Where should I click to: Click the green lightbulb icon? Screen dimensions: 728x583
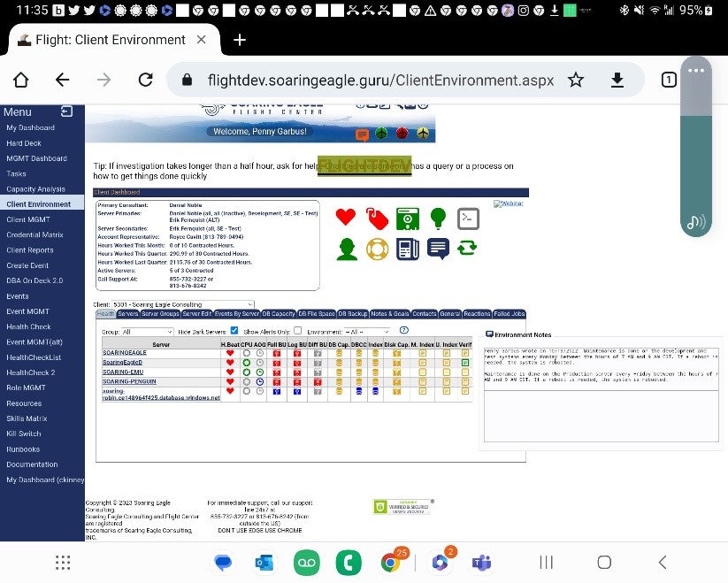coord(438,217)
